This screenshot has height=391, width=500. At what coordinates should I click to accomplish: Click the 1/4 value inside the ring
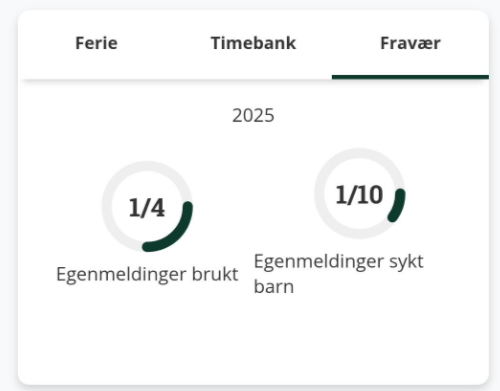pyautogui.click(x=147, y=208)
